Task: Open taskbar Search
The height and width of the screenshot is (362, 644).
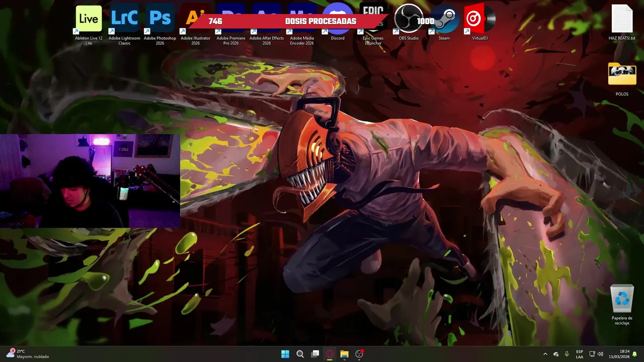Action: click(x=300, y=354)
